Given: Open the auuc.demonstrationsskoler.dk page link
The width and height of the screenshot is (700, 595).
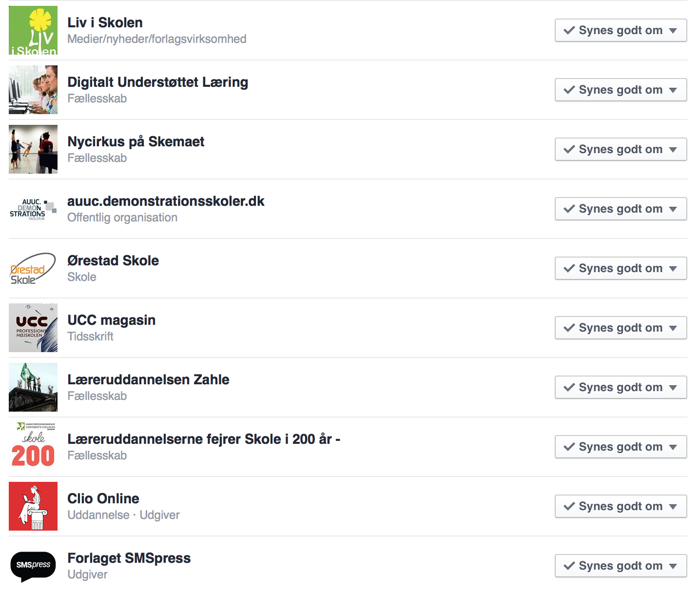Looking at the screenshot, I should [166, 201].
